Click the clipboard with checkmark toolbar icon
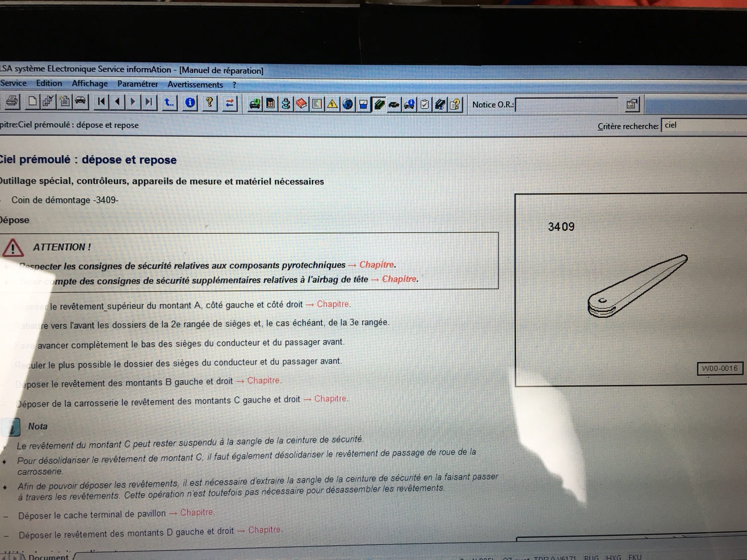Screen dimensions: 747x560 tap(424, 104)
